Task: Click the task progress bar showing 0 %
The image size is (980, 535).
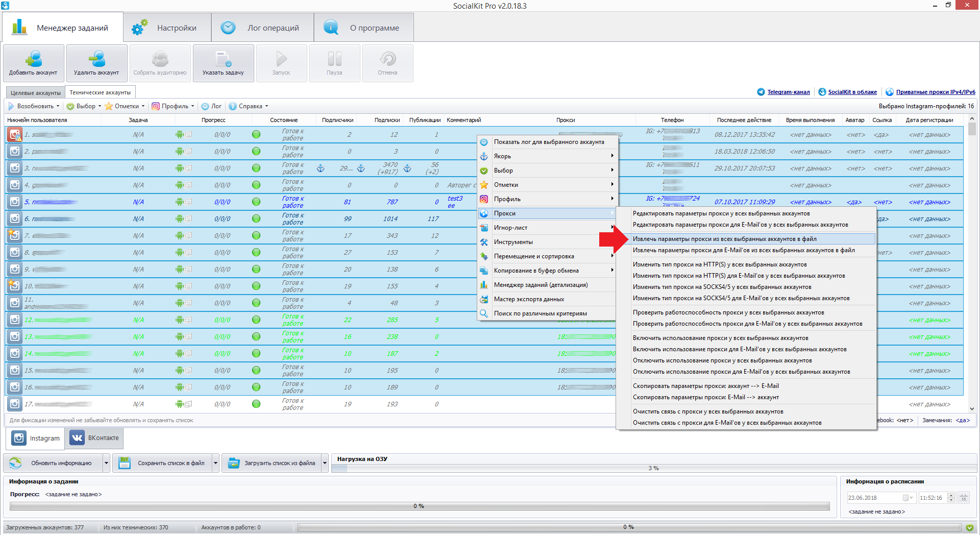Action: point(420,506)
